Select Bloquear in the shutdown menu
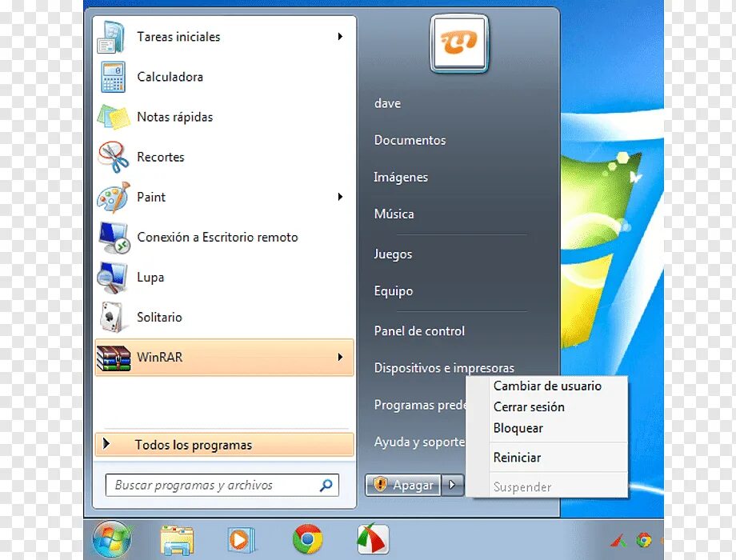The image size is (736, 560). click(518, 428)
